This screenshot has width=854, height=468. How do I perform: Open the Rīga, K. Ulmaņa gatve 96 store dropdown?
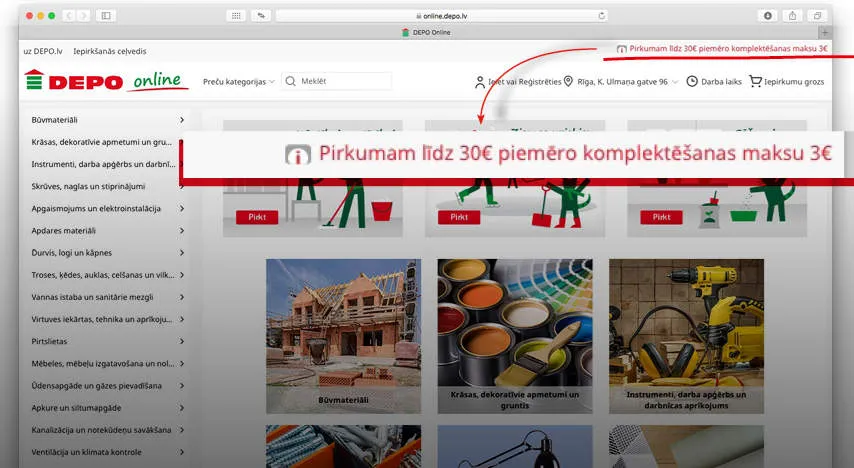click(626, 82)
